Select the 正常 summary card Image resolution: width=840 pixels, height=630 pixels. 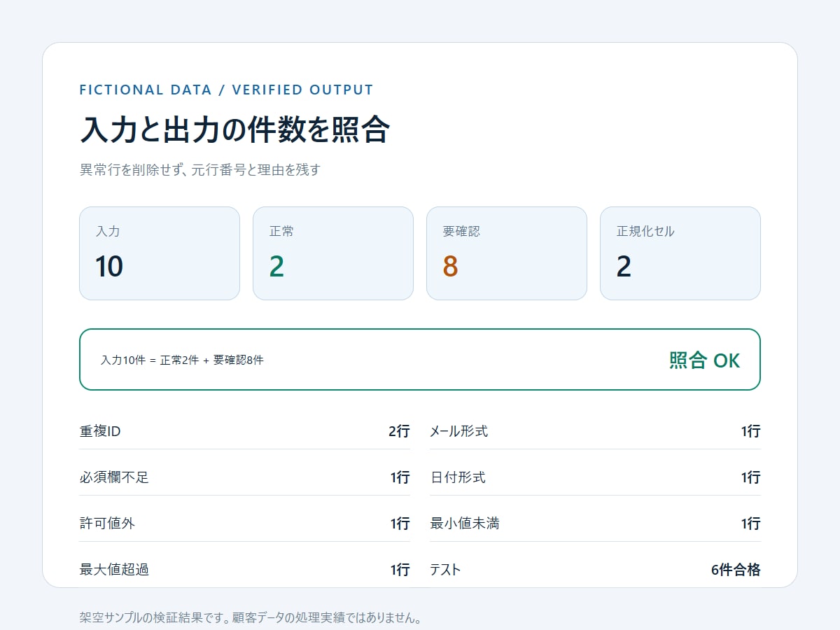click(333, 253)
